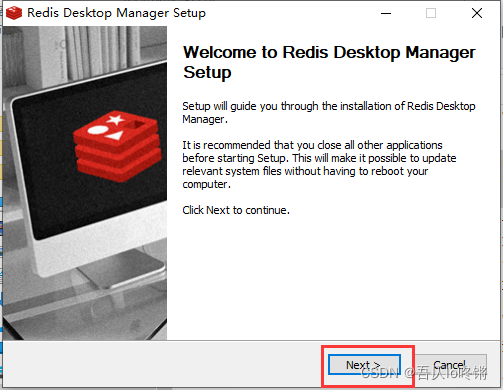
Task: Click the paragraph beginning Setup will guide you
Action: (x=329, y=112)
